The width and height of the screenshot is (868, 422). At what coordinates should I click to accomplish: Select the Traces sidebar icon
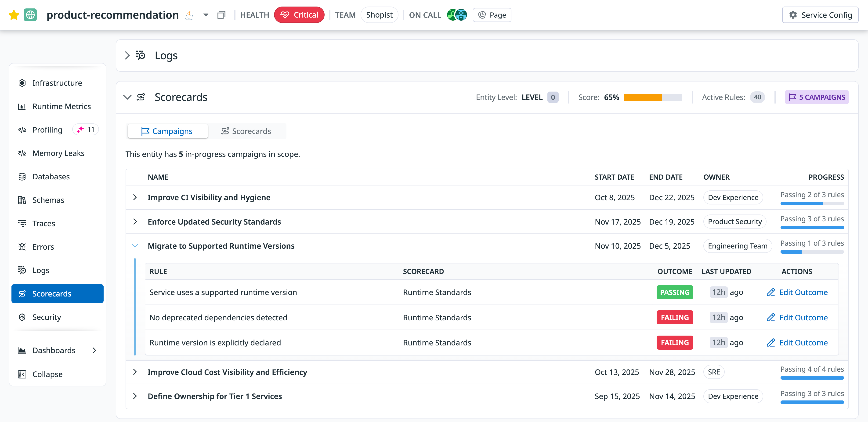tap(43, 223)
